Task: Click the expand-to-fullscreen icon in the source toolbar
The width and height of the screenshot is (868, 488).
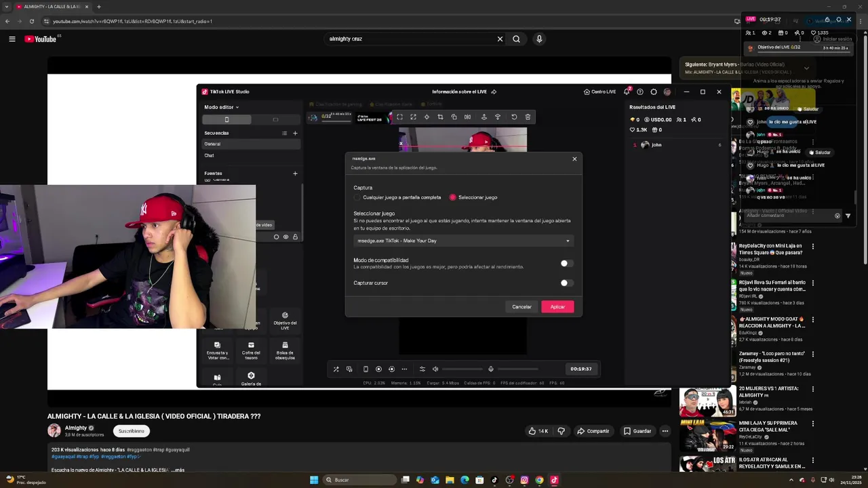Action: (413, 117)
